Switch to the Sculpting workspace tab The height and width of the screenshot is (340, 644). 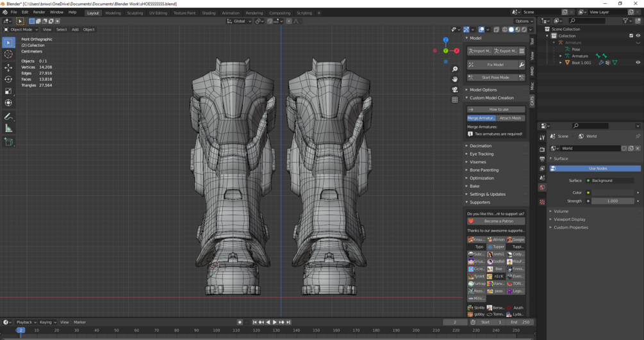135,13
